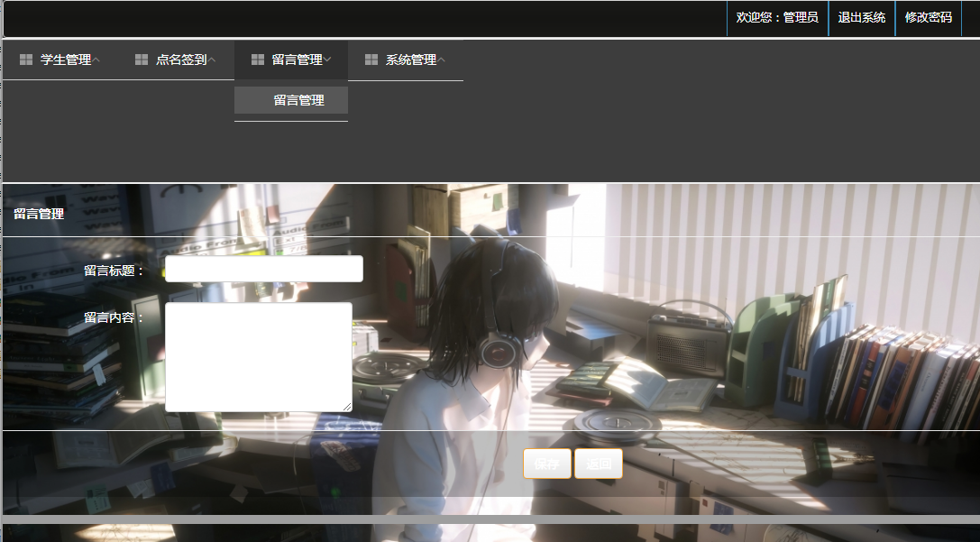The height and width of the screenshot is (542, 980).
Task: Click the 退出系统 logout link
Action: 862,17
